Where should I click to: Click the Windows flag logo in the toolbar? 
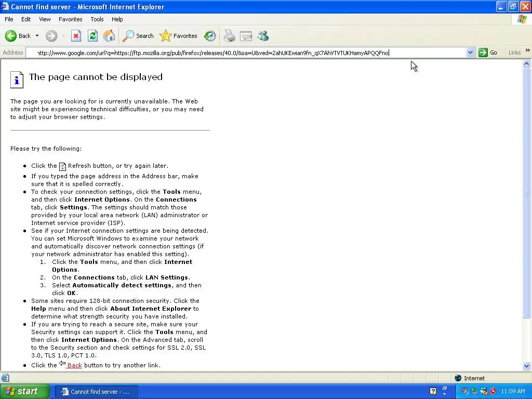522,19
